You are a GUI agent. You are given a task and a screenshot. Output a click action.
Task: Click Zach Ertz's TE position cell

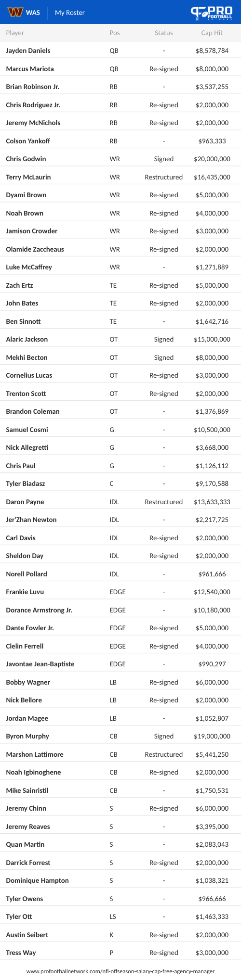[113, 285]
